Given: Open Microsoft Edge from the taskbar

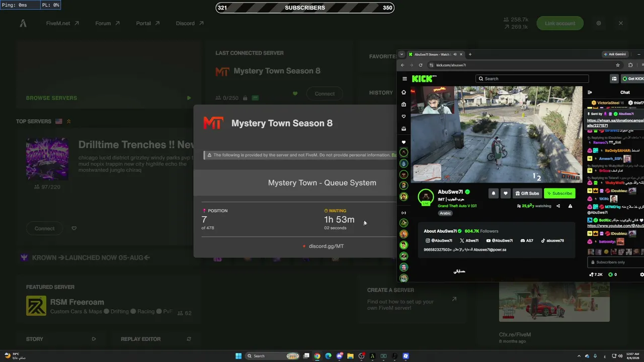Looking at the screenshot, I should (328, 356).
